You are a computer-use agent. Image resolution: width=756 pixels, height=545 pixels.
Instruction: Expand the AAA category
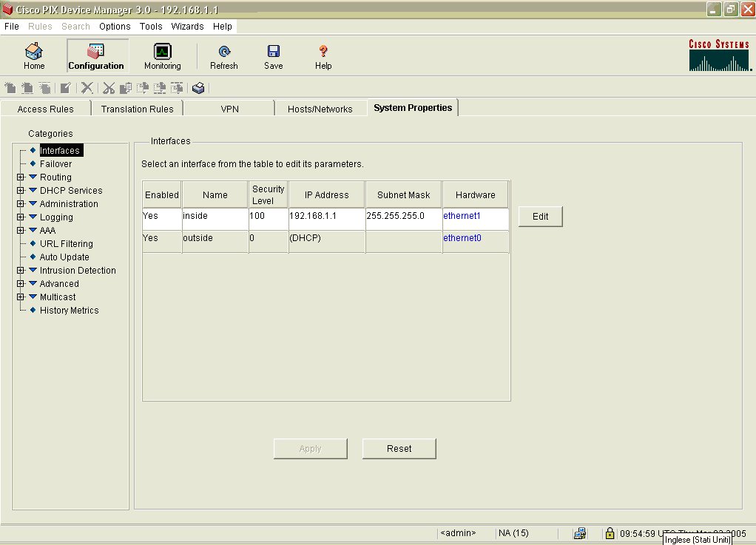(x=21, y=230)
